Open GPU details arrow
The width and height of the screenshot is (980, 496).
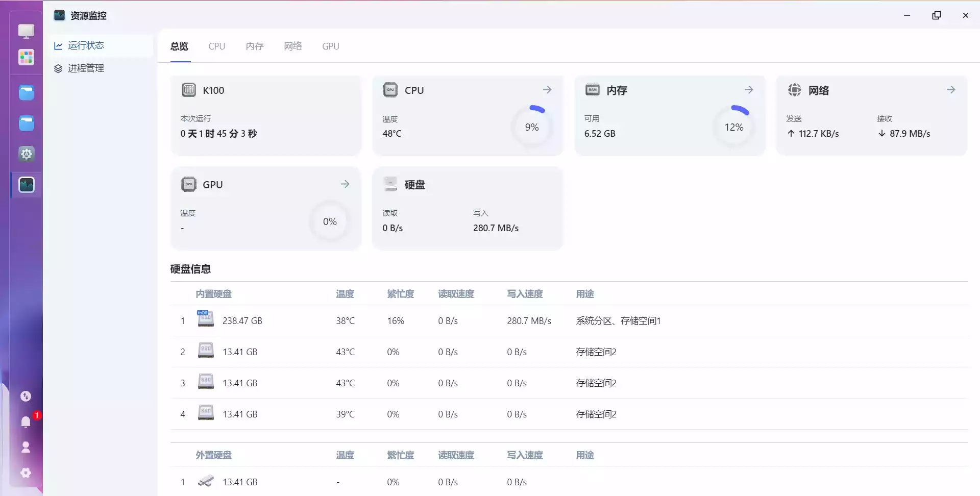345,184
